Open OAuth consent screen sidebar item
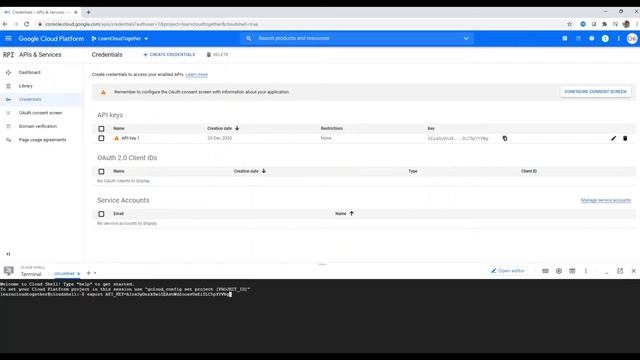 pos(40,113)
